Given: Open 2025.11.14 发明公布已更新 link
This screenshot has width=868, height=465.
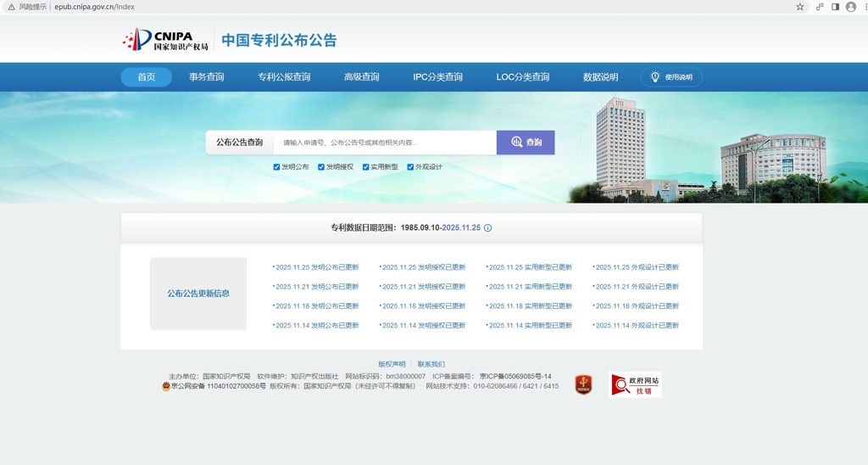Looking at the screenshot, I should tap(317, 325).
